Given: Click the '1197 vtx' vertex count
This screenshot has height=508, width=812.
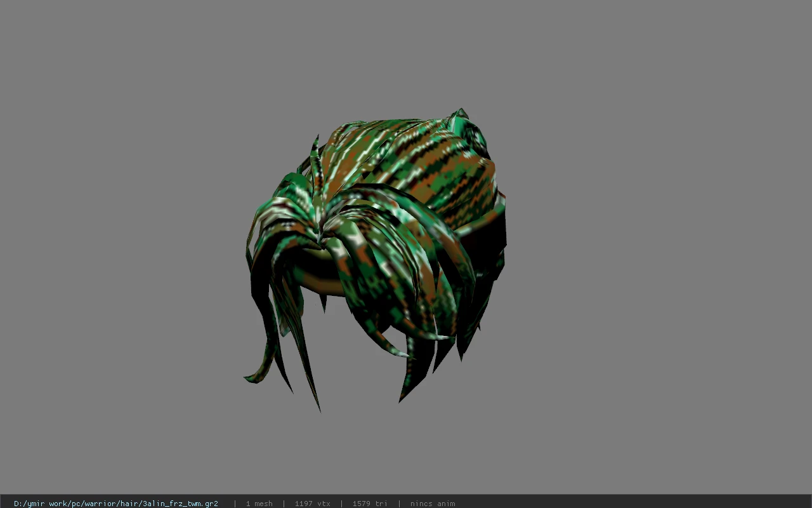Looking at the screenshot, I should [312, 504].
